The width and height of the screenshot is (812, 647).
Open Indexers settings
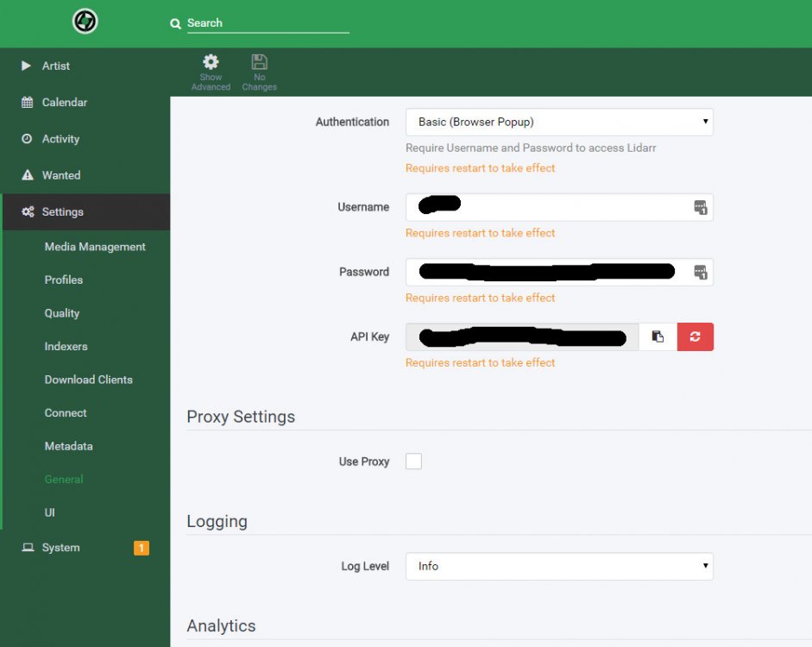(x=66, y=346)
